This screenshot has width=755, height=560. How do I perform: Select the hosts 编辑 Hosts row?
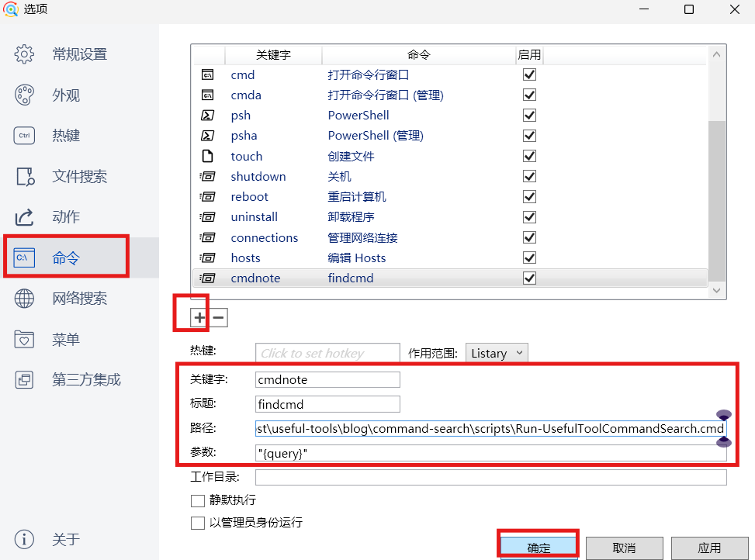click(x=450, y=258)
